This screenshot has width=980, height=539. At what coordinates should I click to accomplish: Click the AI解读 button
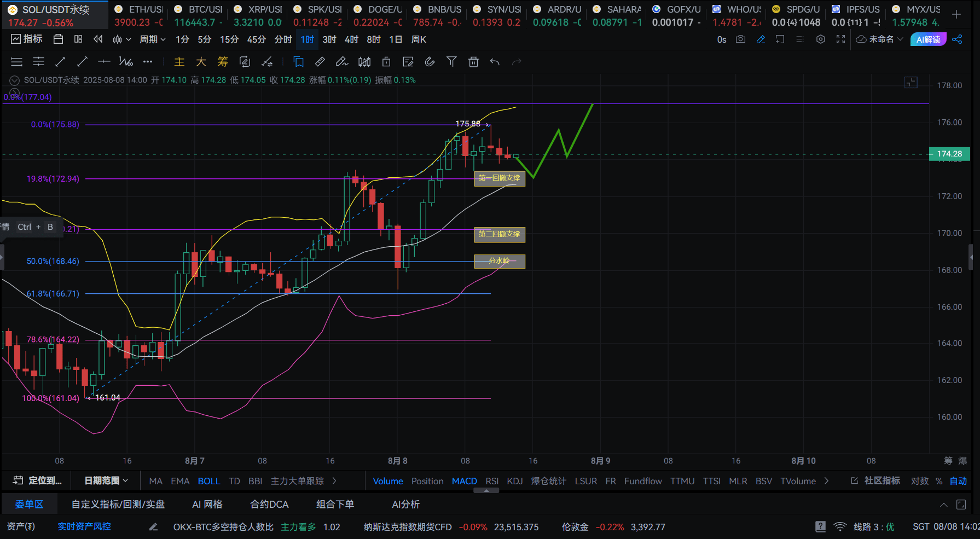pos(928,39)
